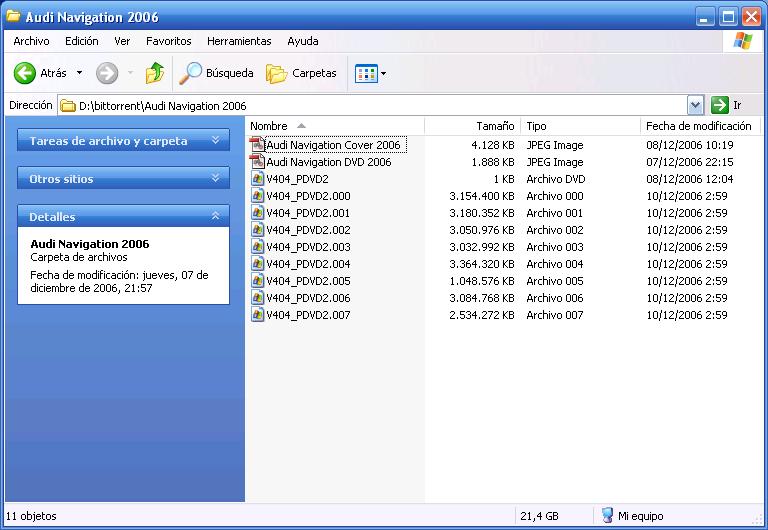Screen dimensions: 768x530
Task: Expand the Dirección address dropdown
Action: (696, 105)
